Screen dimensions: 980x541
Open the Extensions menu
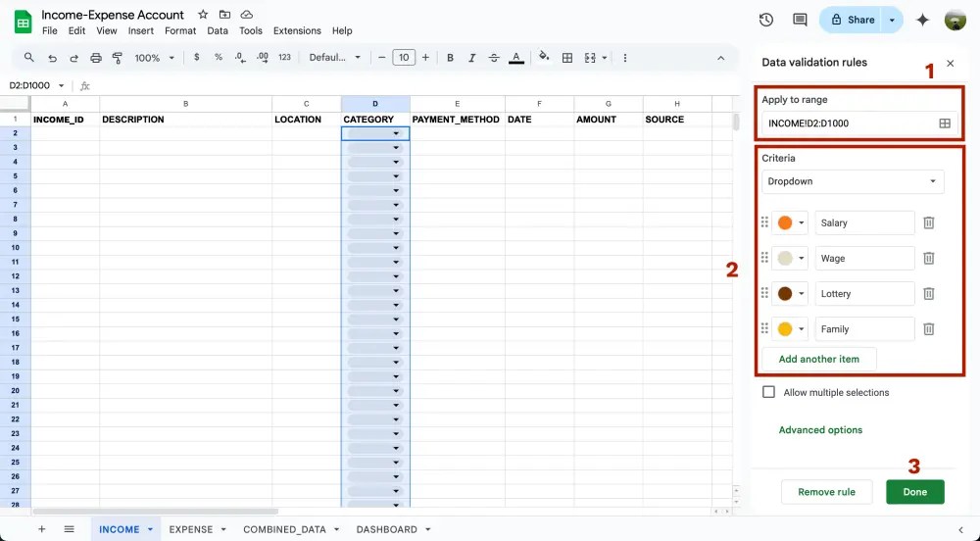click(297, 30)
